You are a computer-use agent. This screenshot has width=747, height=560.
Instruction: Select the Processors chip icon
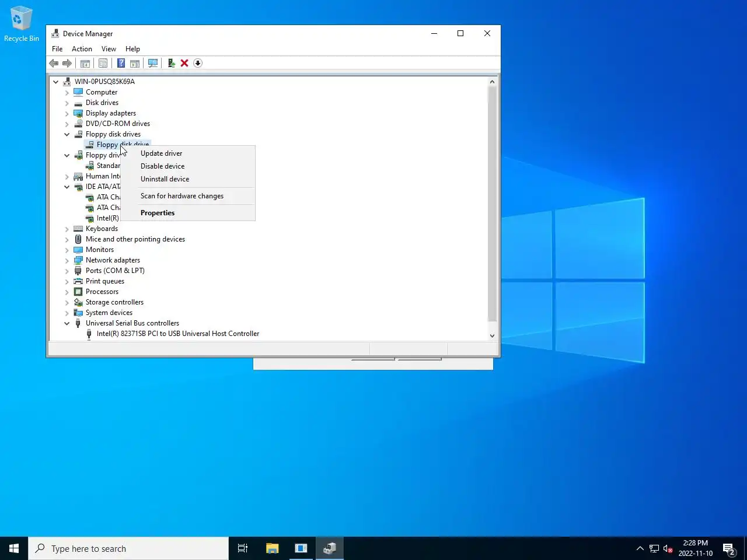coord(78,292)
